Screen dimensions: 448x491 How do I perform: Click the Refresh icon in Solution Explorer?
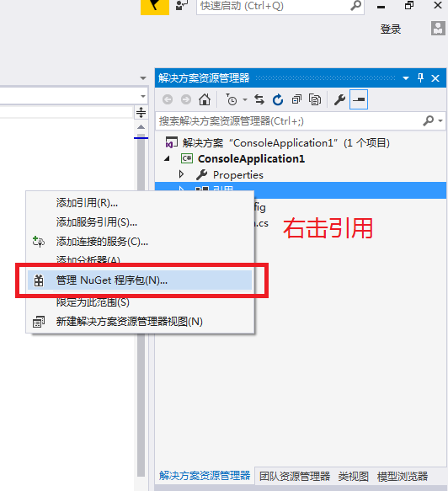(x=278, y=100)
